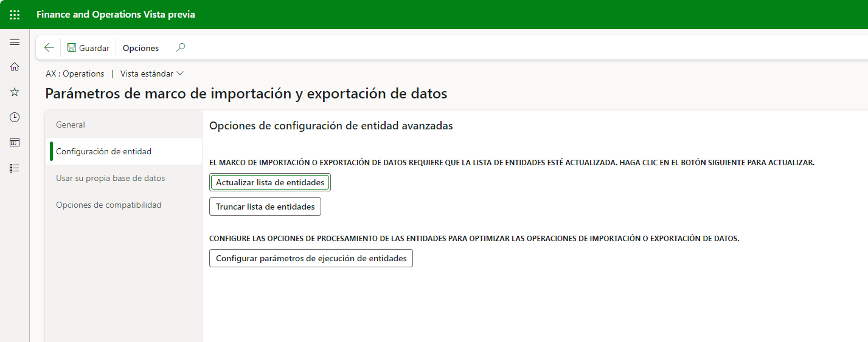
Task: Select the AX : Operations company label
Action: pos(75,74)
